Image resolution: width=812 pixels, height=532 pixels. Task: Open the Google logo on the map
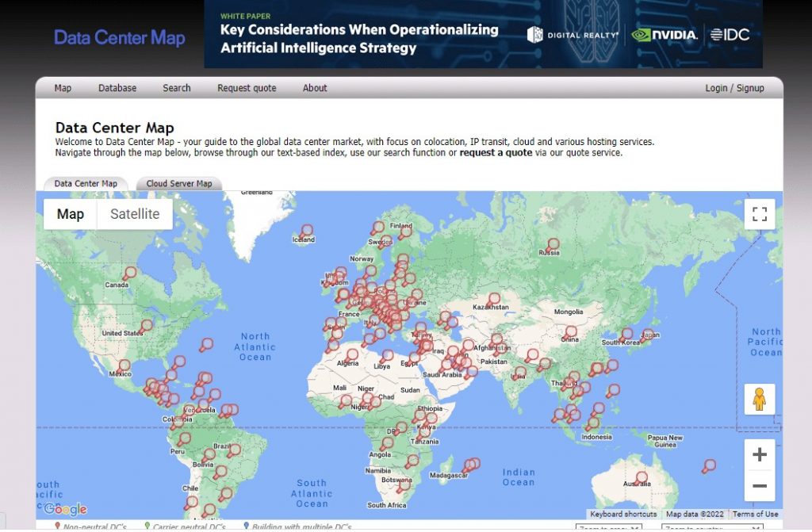[x=67, y=508]
